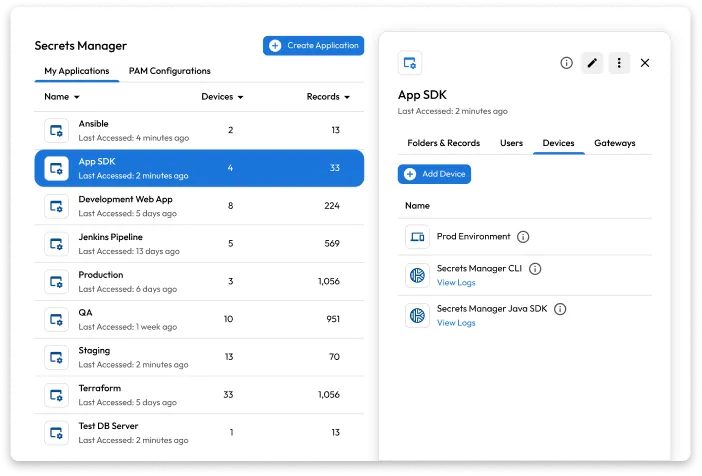Show info for Secrets Manager CLI
Image resolution: width=702 pixels, height=476 pixels.
[x=535, y=269]
